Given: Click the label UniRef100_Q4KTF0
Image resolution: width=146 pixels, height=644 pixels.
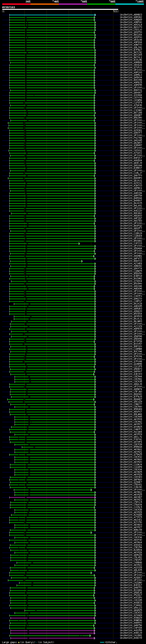Looking at the screenshot, I should click(131, 175).
